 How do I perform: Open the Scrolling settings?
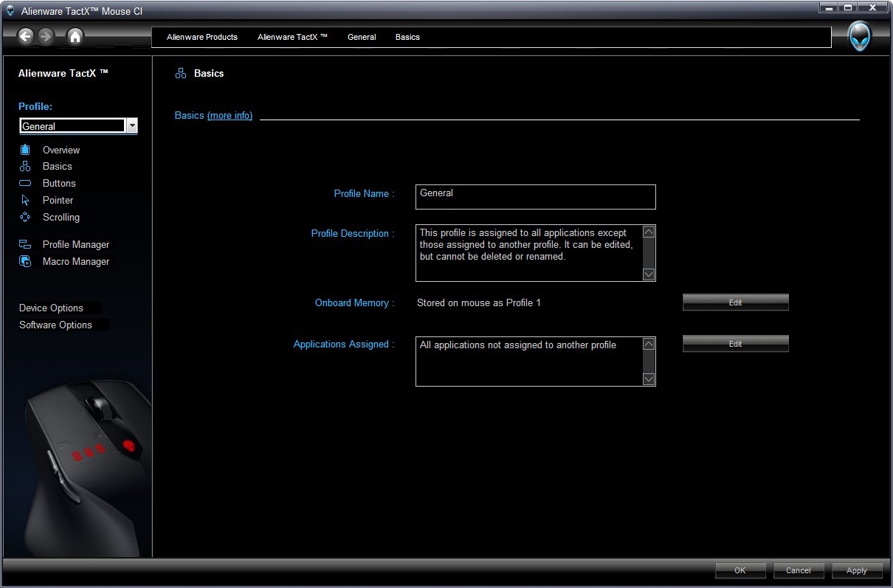click(x=61, y=217)
